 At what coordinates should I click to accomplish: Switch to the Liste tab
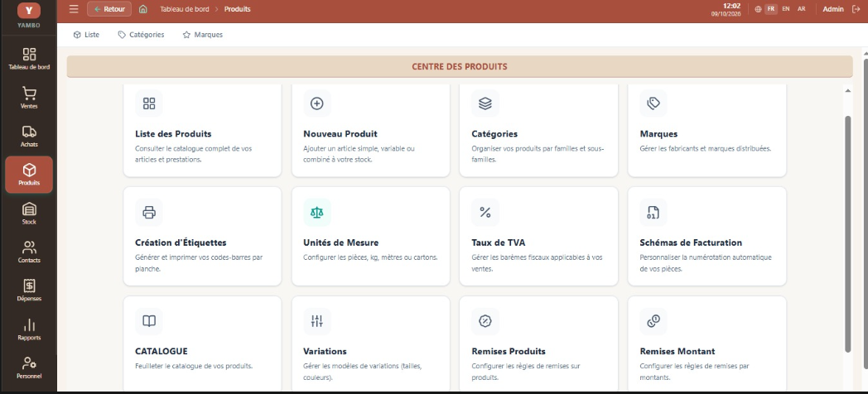coord(86,35)
